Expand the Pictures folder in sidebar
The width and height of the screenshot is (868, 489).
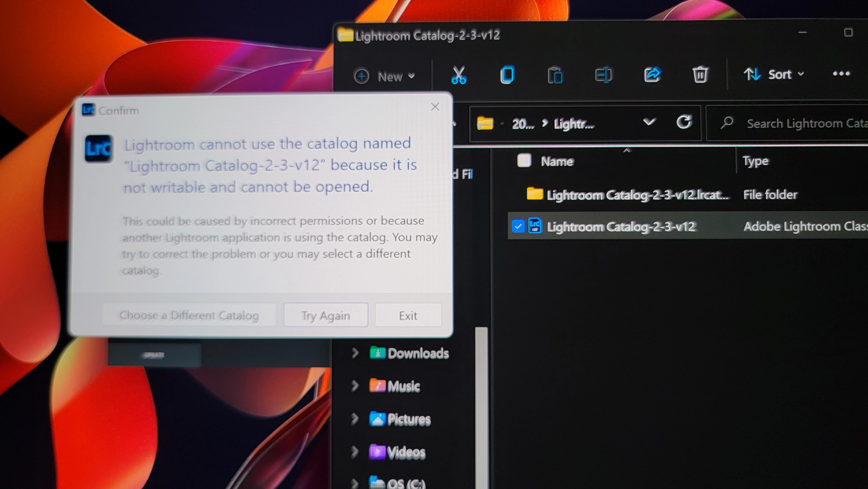tap(355, 419)
